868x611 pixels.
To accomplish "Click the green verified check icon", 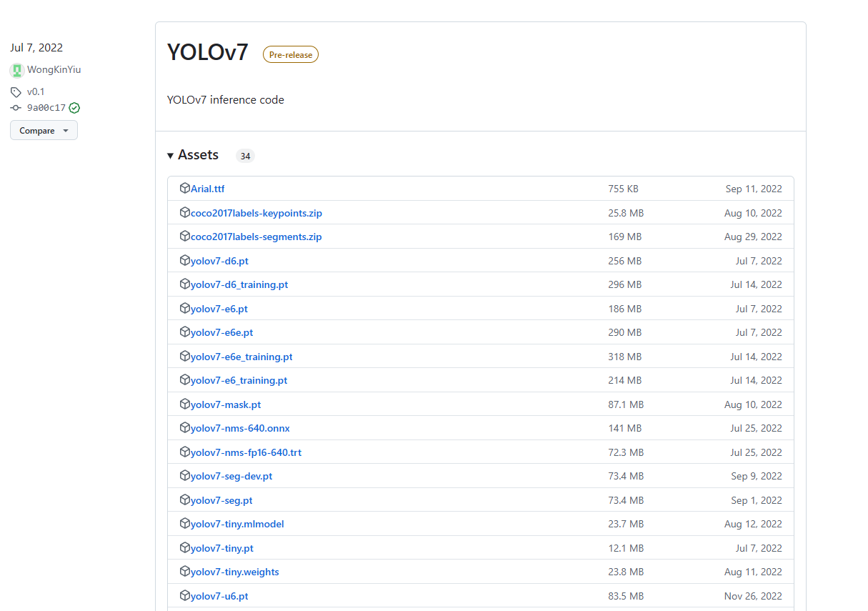I will coord(74,108).
